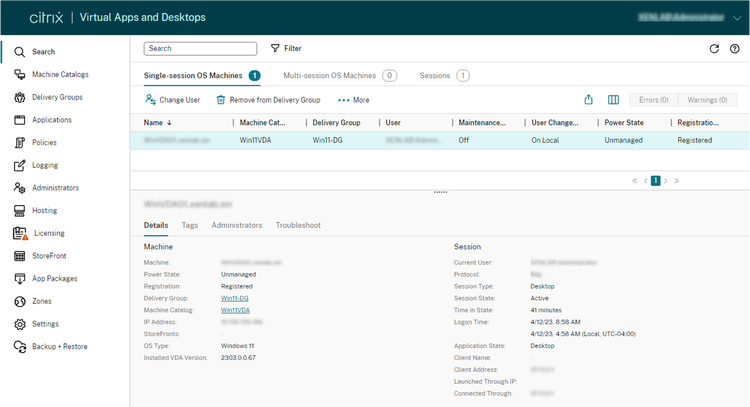The width and height of the screenshot is (750, 407).
Task: Click the Errors (0) button
Action: click(x=653, y=100)
